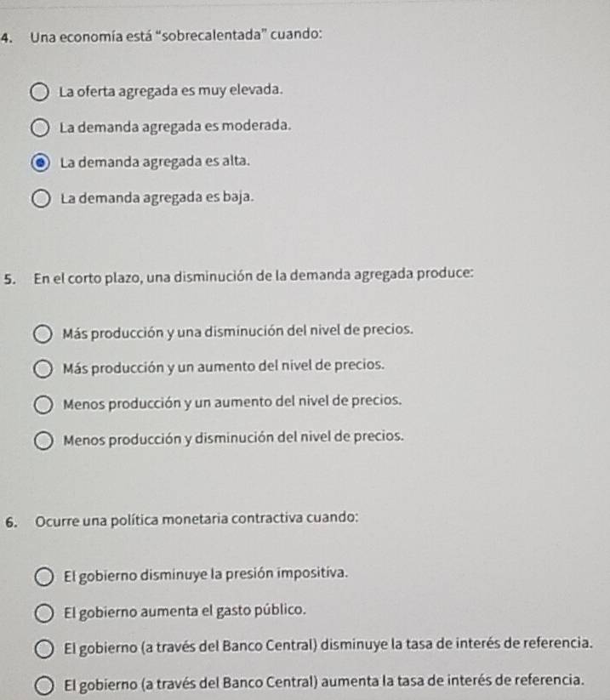This screenshot has width=610, height=700.
Task: Click the selected 'La demanda agregada es alta' radio
Action: point(41,163)
